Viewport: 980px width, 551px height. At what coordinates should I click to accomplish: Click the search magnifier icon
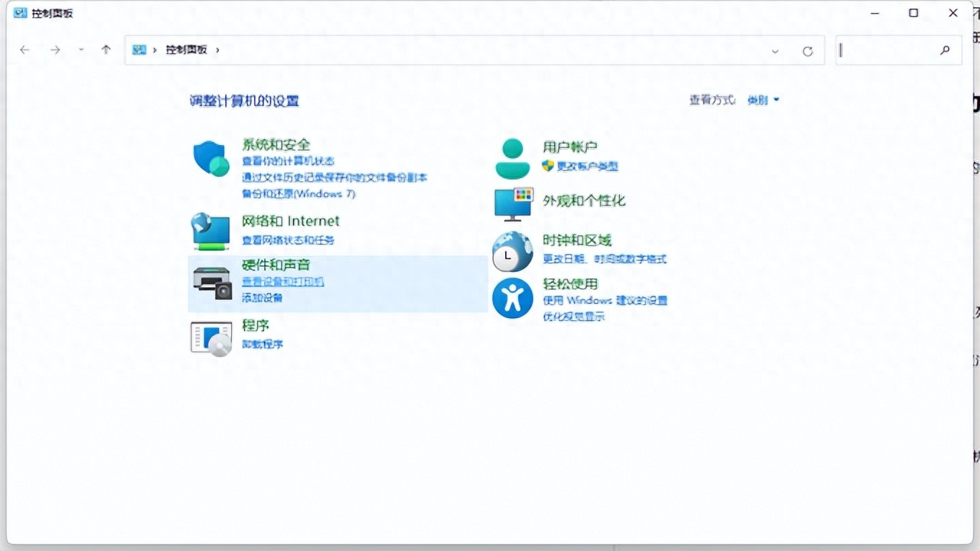pos(945,50)
